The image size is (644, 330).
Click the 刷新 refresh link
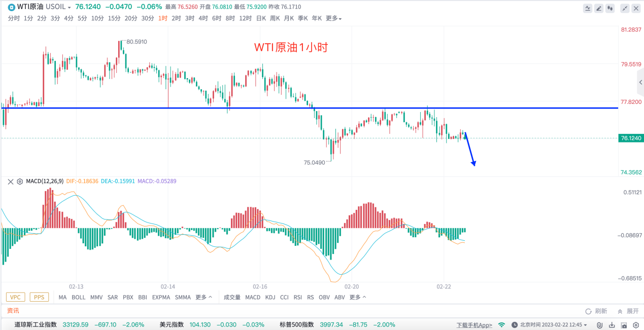coord(601,311)
